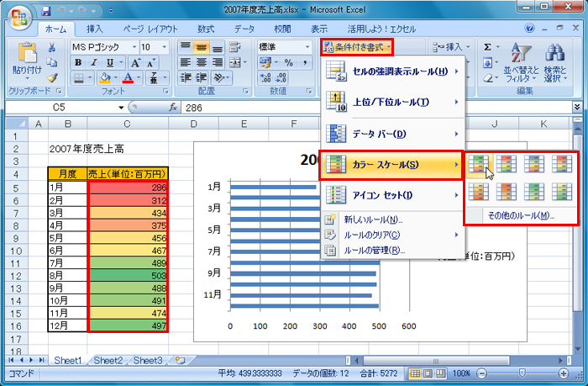Image resolution: width=588 pixels, height=386 pixels.
Task: Open データ バー(D) submenu
Action: click(x=392, y=134)
